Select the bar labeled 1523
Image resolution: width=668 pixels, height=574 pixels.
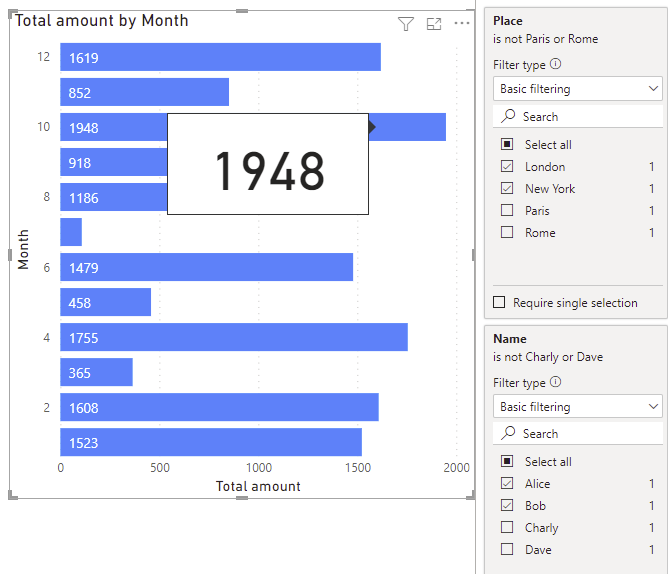211,442
